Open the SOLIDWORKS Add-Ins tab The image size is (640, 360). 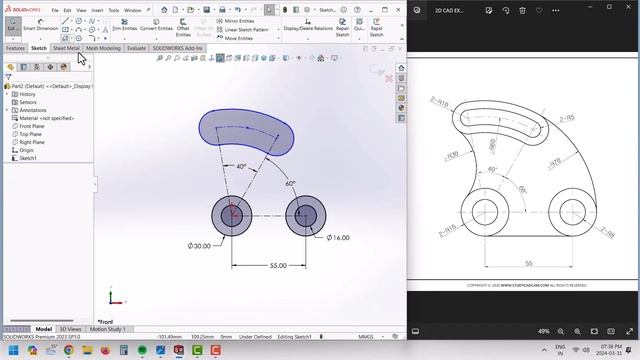pyautogui.click(x=178, y=48)
